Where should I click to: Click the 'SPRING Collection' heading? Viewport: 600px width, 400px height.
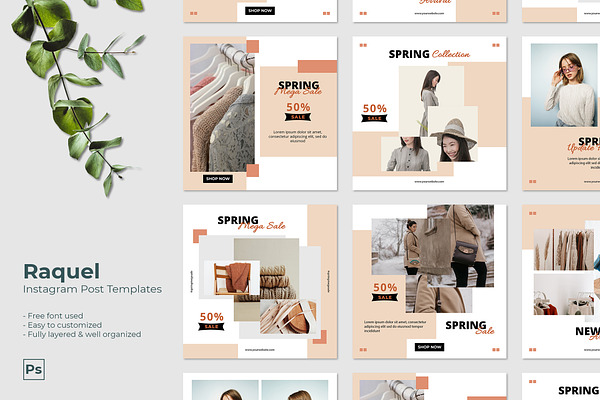pos(429,54)
